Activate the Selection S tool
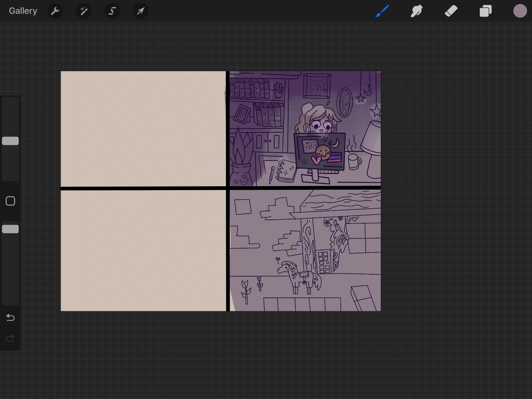 point(112,11)
